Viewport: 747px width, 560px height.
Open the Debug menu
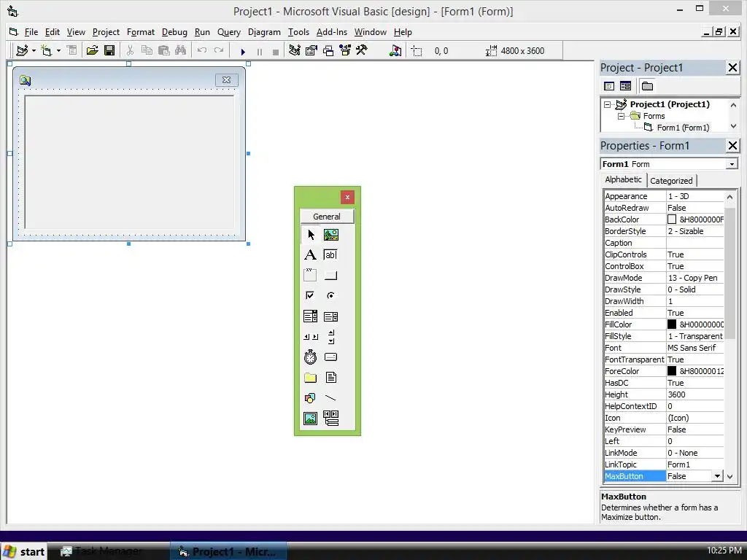(174, 32)
